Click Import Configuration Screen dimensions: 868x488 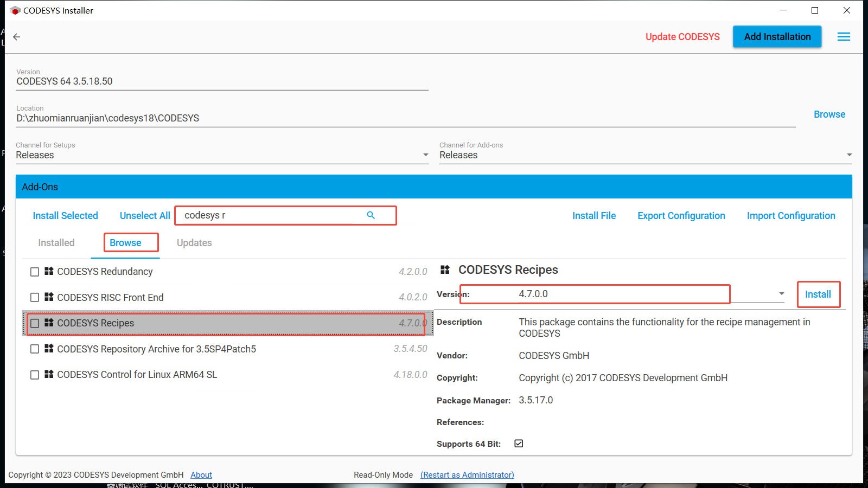coord(791,216)
